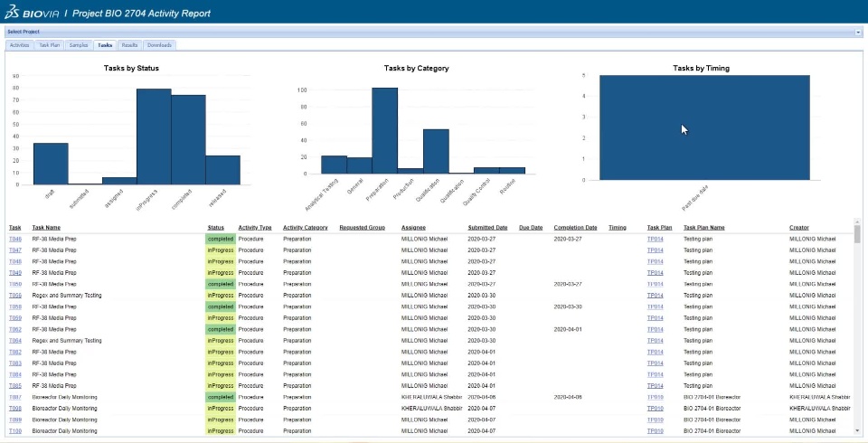Click the Analytical Testing bar in category chart
The height and width of the screenshot is (443, 868).
334,165
